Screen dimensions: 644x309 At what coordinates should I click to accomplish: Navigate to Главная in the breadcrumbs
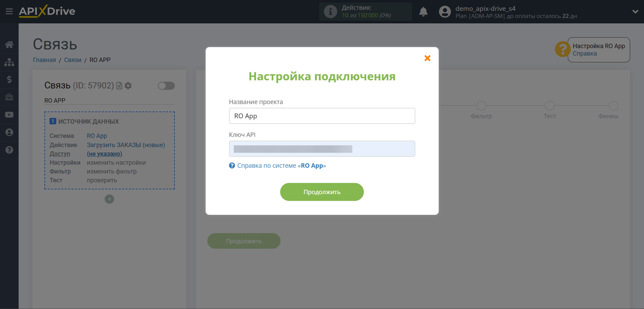[x=44, y=60]
